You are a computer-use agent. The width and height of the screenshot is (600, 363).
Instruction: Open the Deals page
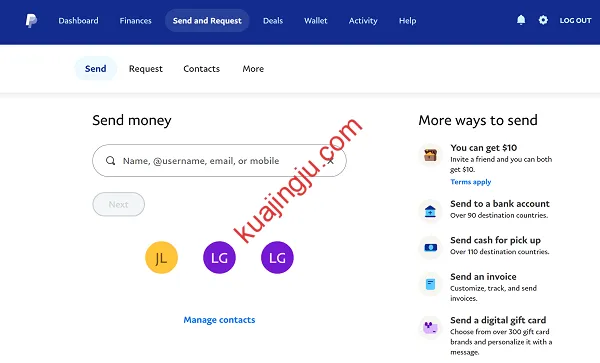(273, 21)
